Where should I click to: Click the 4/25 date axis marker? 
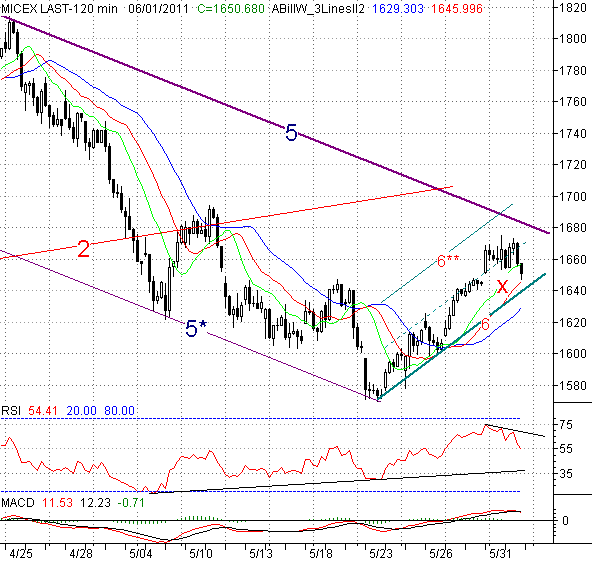coord(21,554)
